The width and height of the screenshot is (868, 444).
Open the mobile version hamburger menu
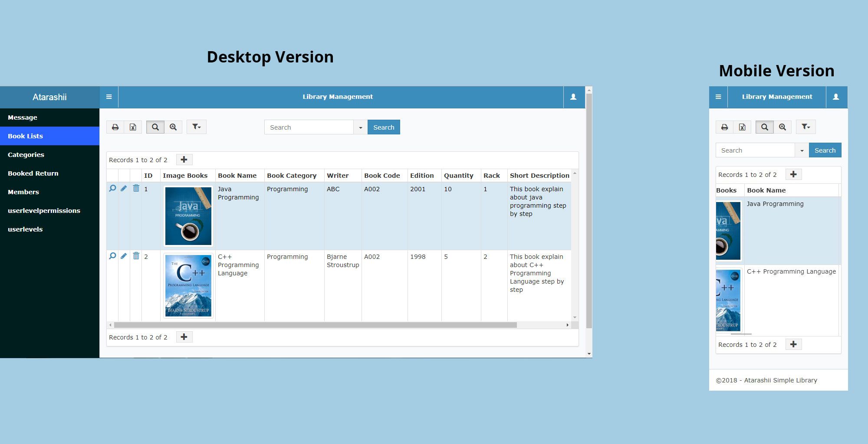(x=718, y=97)
